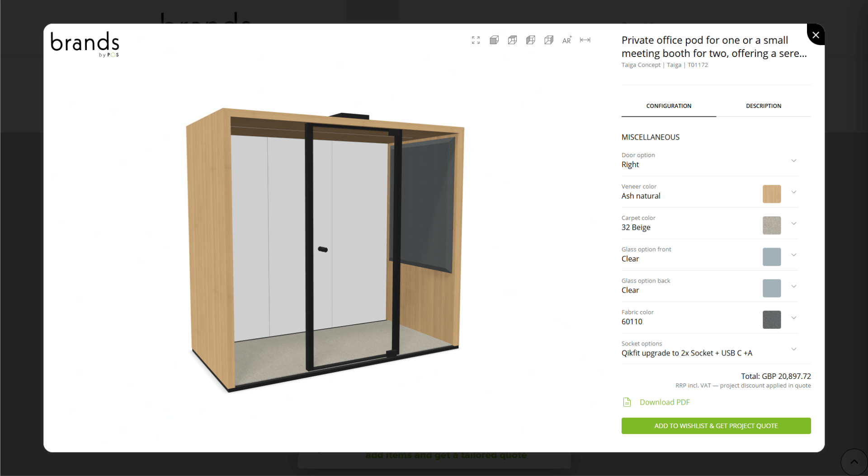Image resolution: width=868 pixels, height=476 pixels.
Task: Open the Socket options dropdown
Action: coord(793,349)
